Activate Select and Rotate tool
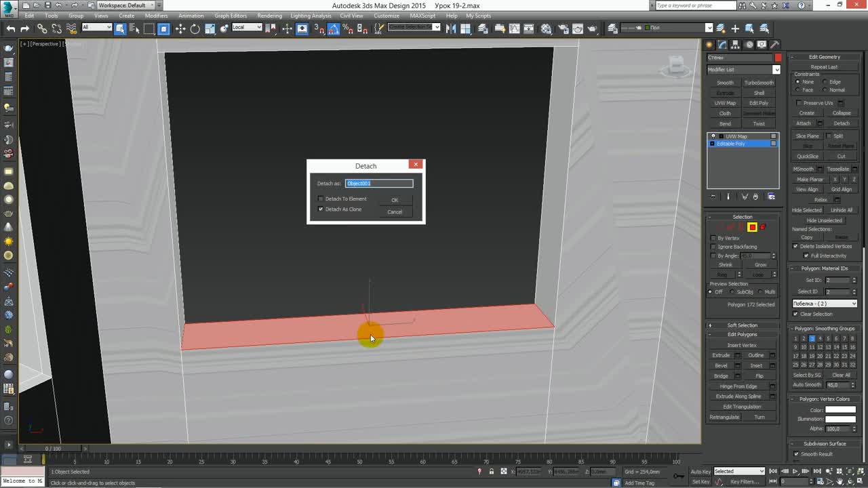This screenshot has height=488, width=868. pos(195,28)
